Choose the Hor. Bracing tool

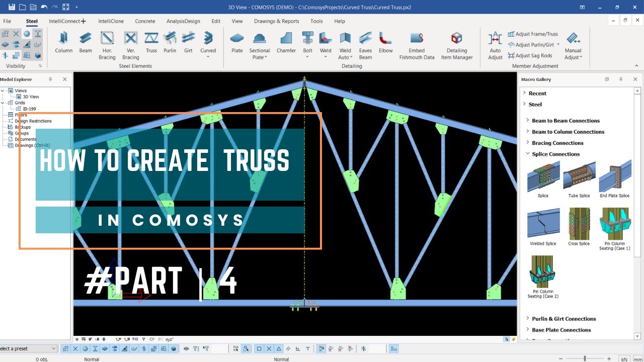coord(107,45)
